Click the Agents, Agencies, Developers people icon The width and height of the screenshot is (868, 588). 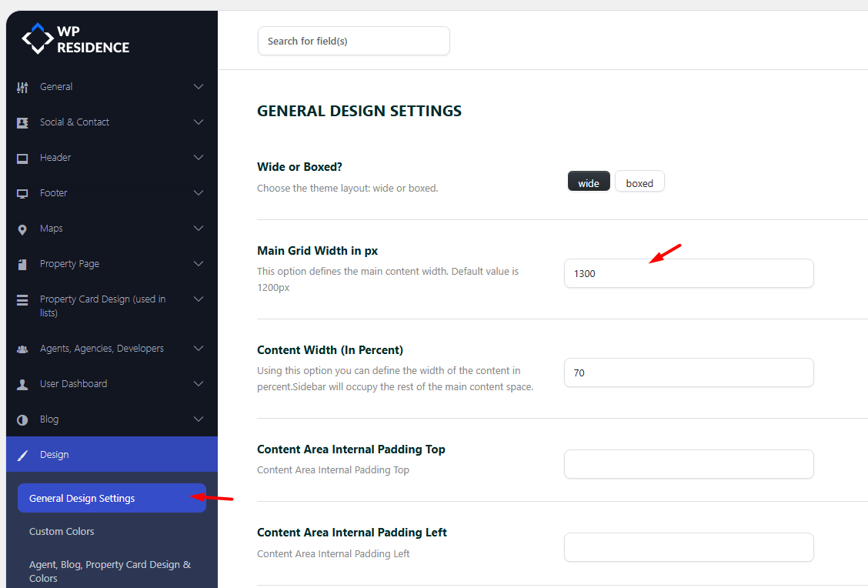tap(22, 349)
